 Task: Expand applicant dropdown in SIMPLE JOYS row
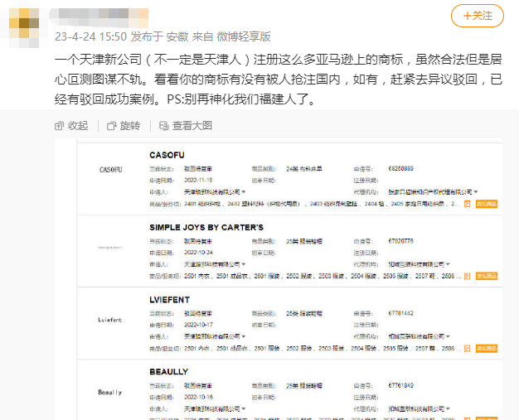click(x=244, y=264)
